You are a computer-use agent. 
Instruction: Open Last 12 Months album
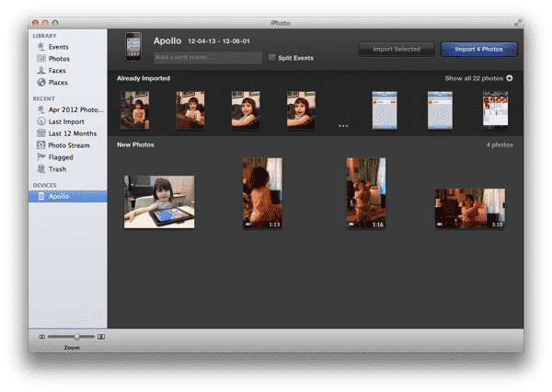point(73,133)
